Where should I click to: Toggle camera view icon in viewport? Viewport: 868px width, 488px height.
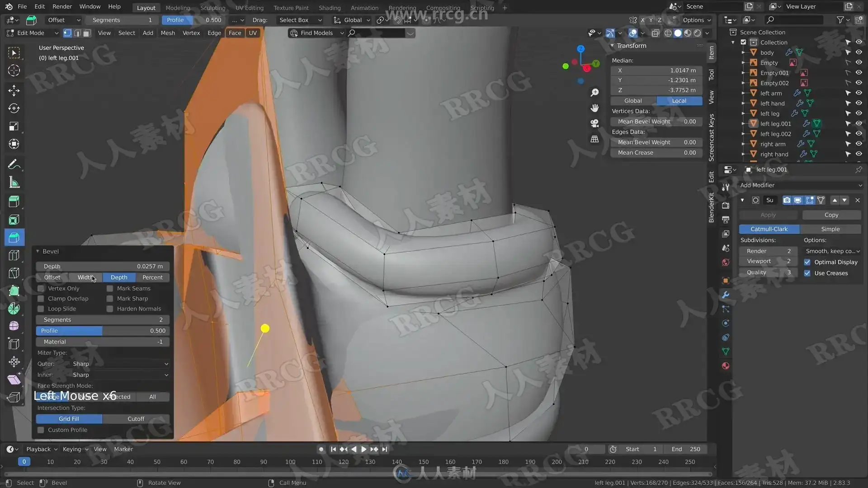click(594, 123)
